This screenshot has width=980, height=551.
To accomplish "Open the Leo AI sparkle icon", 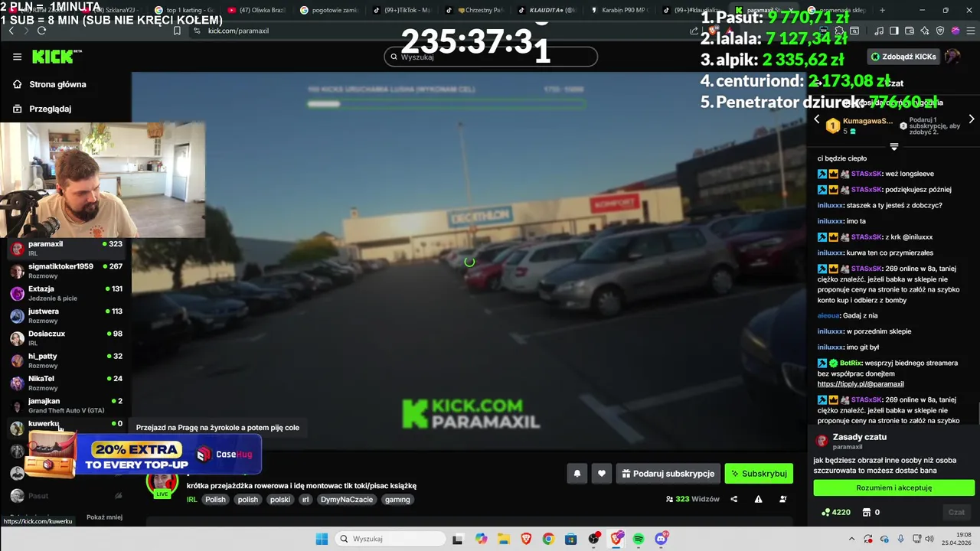I will [925, 31].
